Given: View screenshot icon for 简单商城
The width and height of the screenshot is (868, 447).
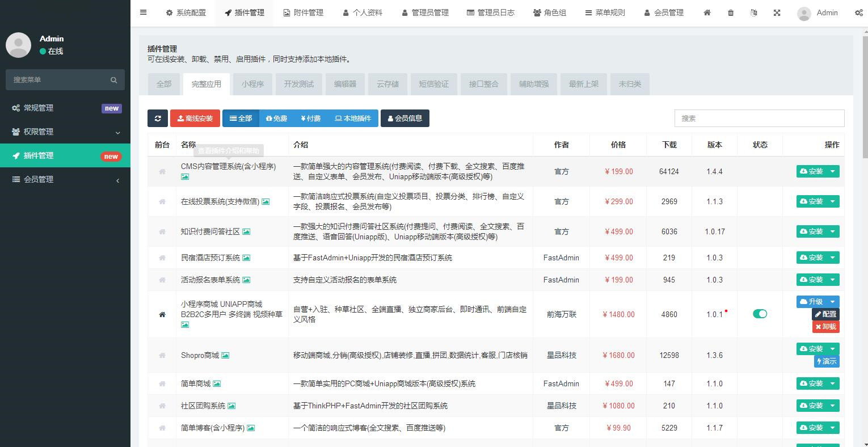Looking at the screenshot, I should pyautogui.click(x=217, y=383).
